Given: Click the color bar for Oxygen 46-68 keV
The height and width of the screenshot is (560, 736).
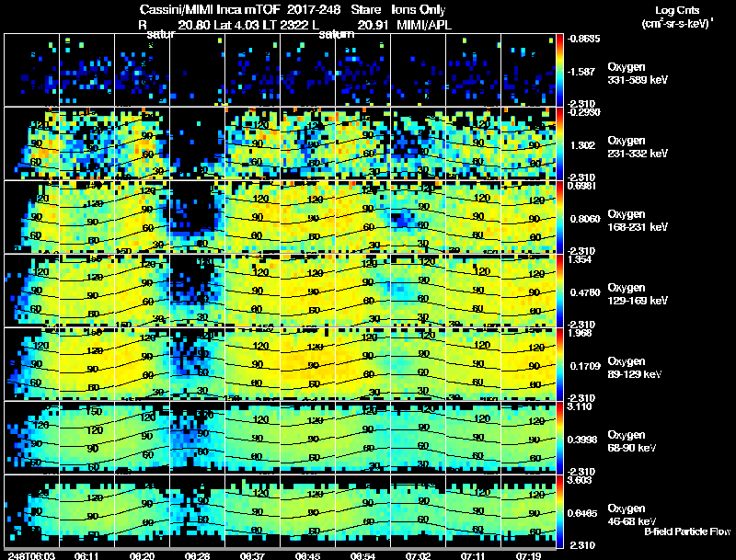Looking at the screenshot, I should (x=559, y=511).
